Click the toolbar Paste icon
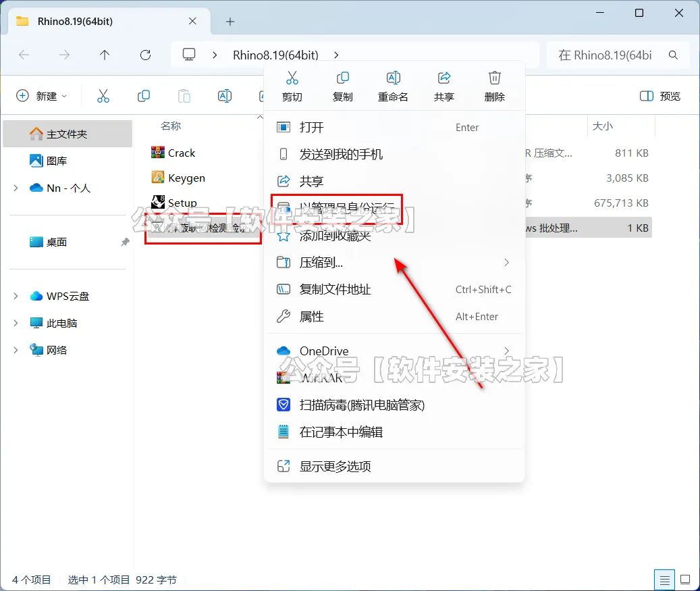 (x=184, y=96)
